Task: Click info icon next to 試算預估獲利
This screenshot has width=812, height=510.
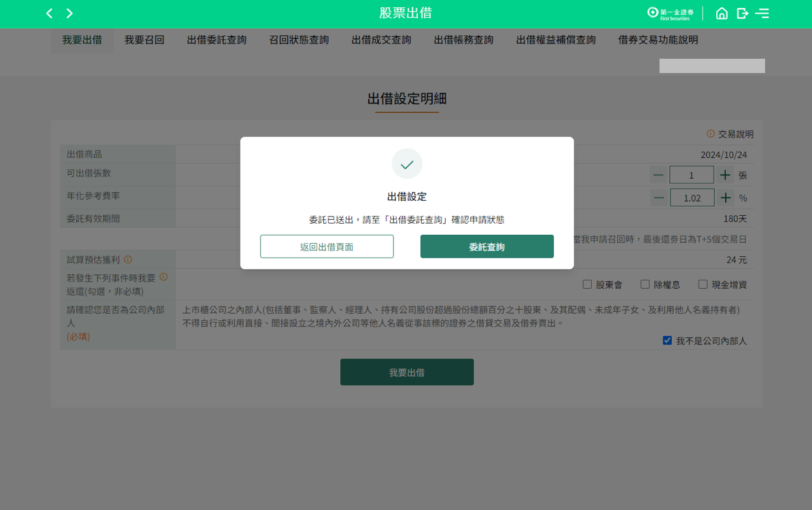Action: (x=128, y=260)
